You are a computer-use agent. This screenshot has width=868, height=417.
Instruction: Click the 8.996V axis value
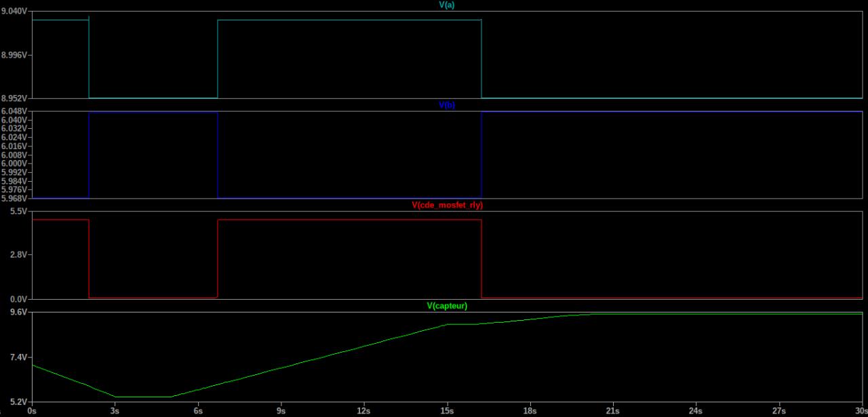pyautogui.click(x=14, y=55)
